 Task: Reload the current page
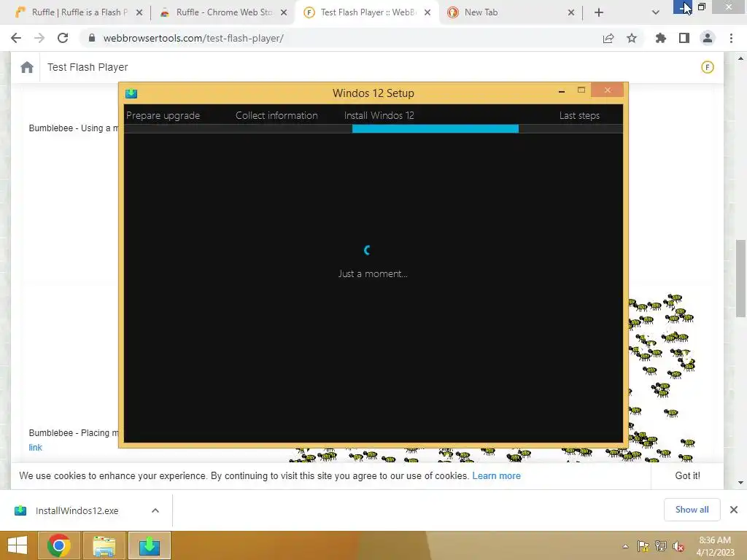63,38
